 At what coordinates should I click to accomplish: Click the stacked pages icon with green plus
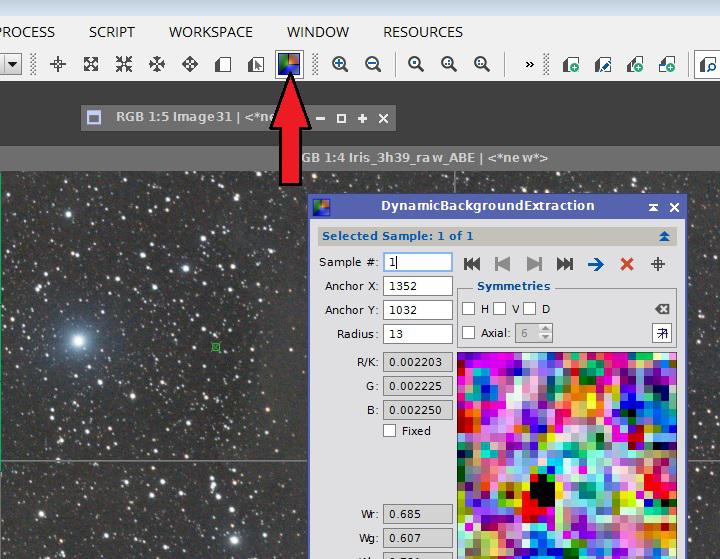pyautogui.click(x=667, y=64)
